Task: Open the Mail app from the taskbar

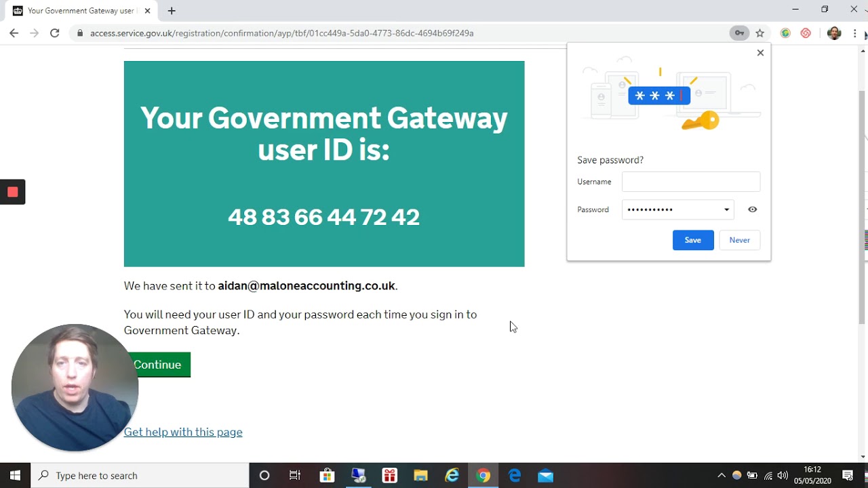Action: coord(546,475)
